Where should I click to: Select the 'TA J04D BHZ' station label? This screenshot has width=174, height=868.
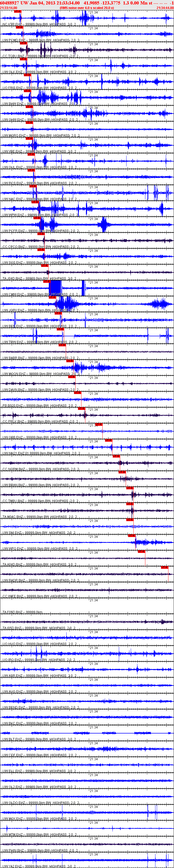13,278
